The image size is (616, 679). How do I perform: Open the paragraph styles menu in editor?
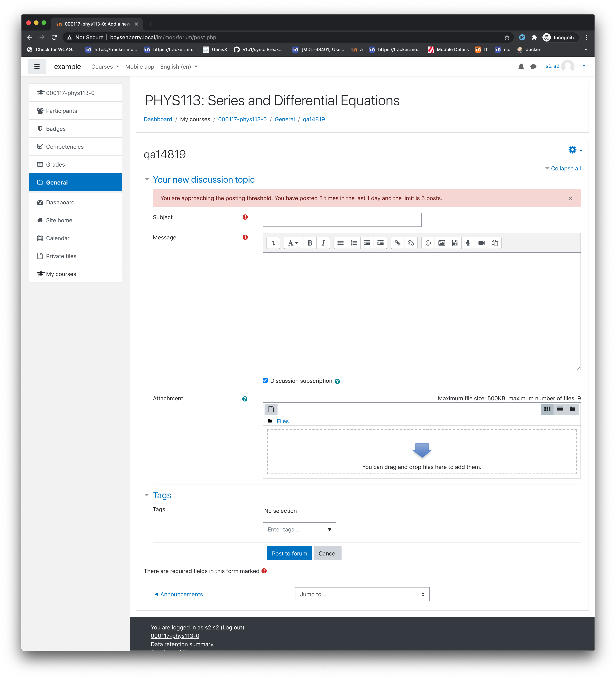293,243
